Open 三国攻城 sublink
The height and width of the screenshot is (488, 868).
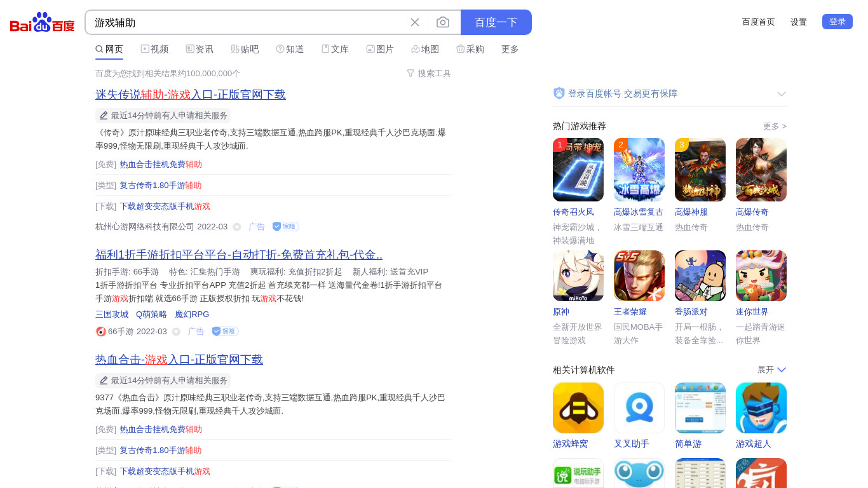coord(112,314)
